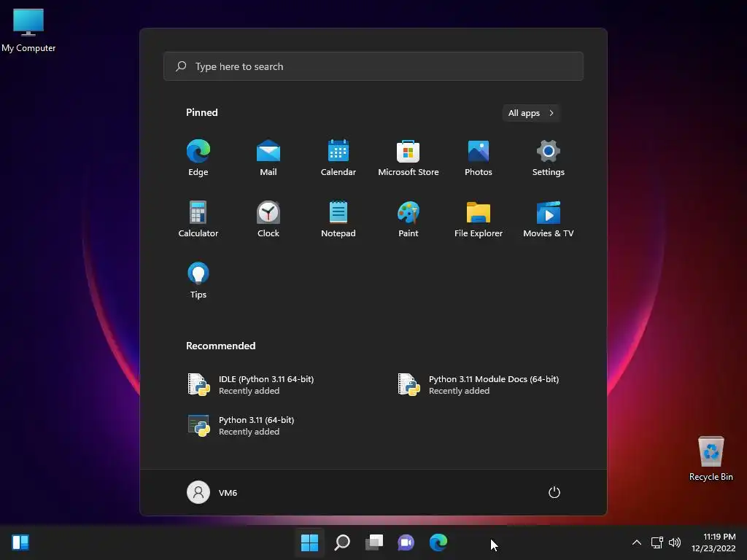
Task: Open the Photos app
Action: (x=479, y=157)
